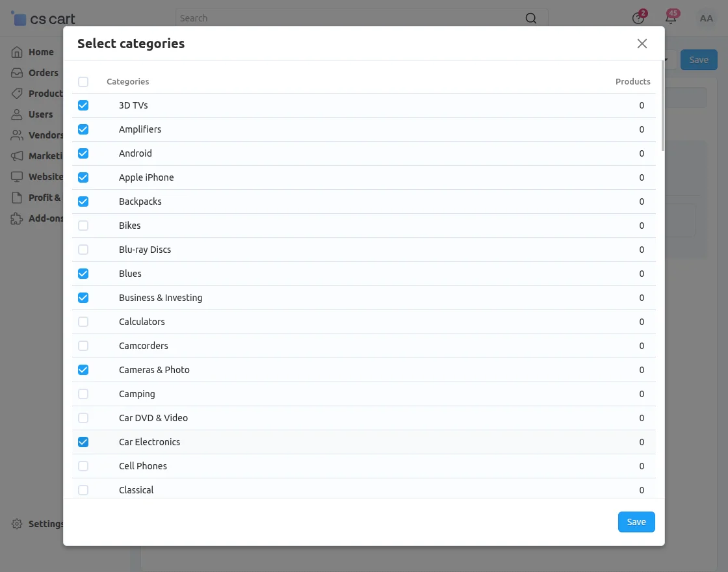Click the AA profile avatar
The image size is (728, 572).
[x=707, y=18]
